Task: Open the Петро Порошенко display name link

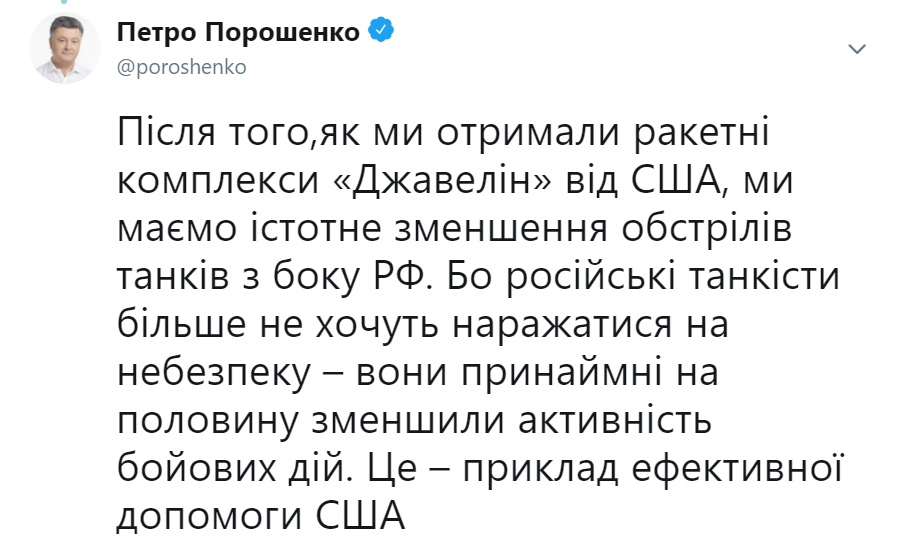Action: 238,31
